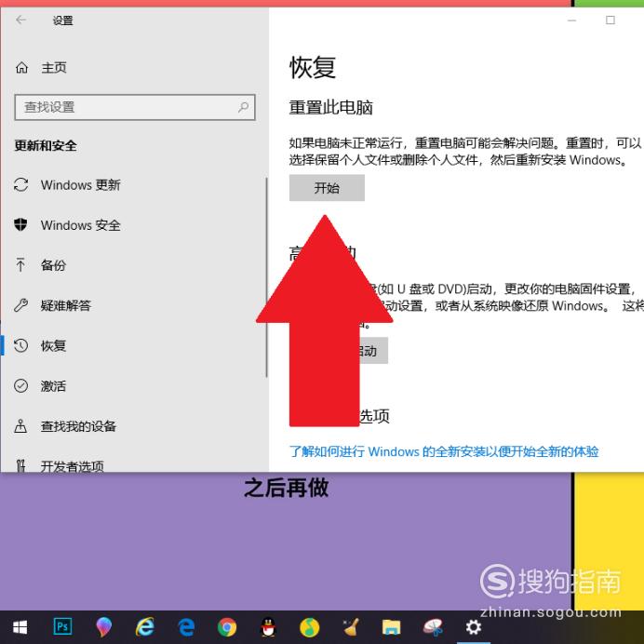The width and height of the screenshot is (644, 644).
Task: Click the 更新和安全 category heading
Action: click(46, 145)
